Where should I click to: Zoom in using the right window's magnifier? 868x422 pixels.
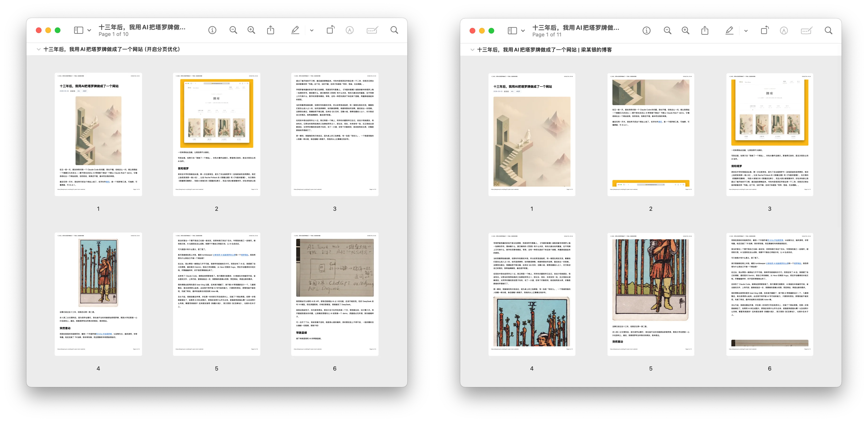685,31
